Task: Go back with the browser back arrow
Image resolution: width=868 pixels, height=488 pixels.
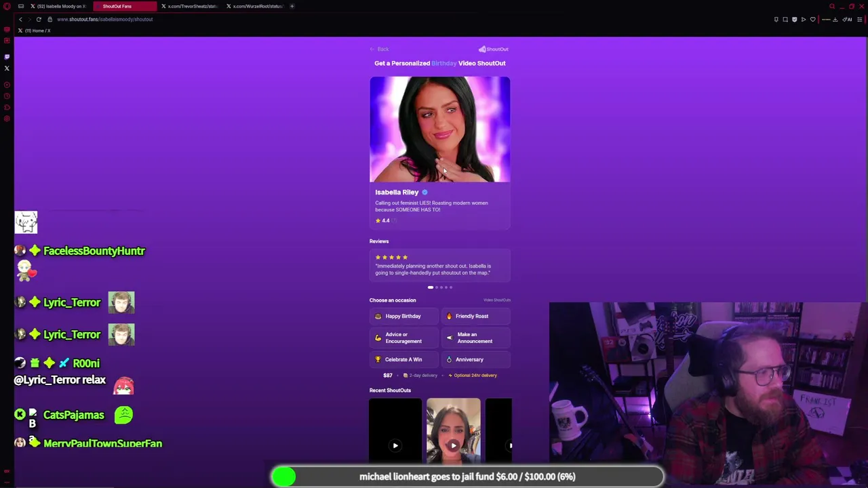Action: coord(20,19)
